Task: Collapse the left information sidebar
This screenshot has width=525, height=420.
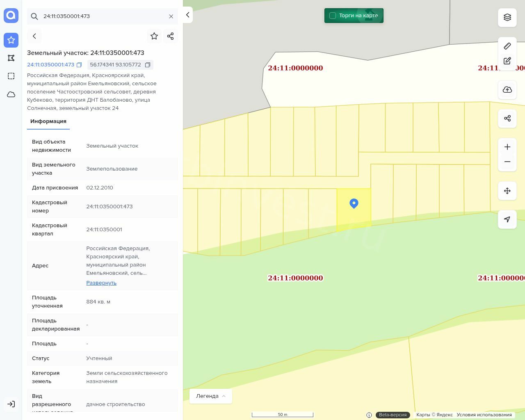Action: click(x=187, y=15)
